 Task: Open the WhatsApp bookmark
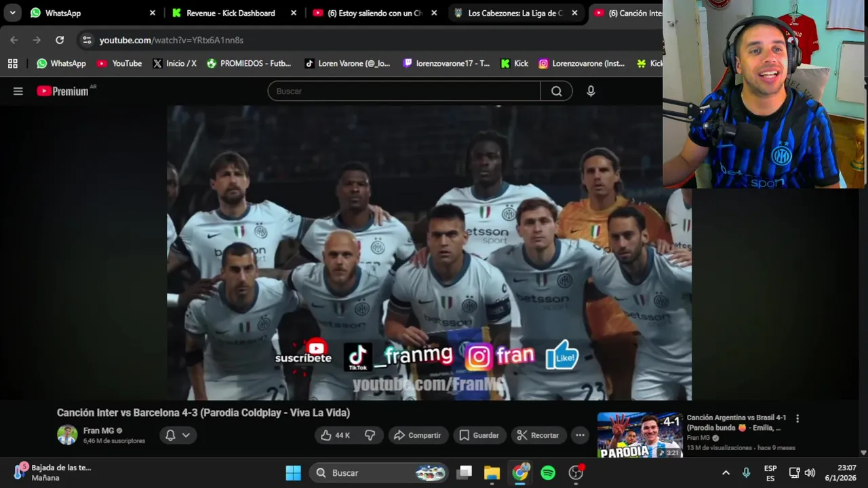[62, 63]
